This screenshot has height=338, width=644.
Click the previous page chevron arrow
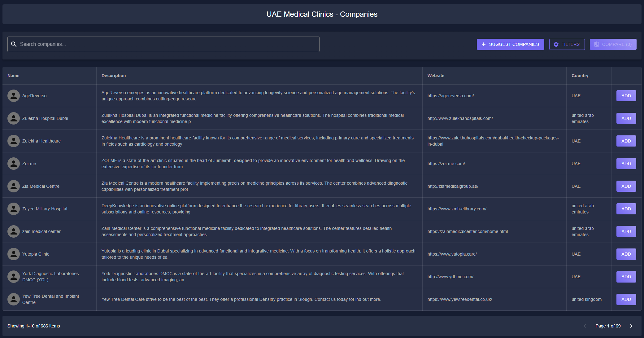point(585,326)
